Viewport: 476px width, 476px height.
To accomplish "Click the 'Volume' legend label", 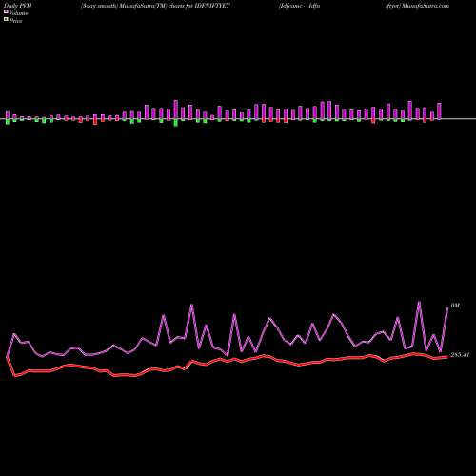I will 18,13.
